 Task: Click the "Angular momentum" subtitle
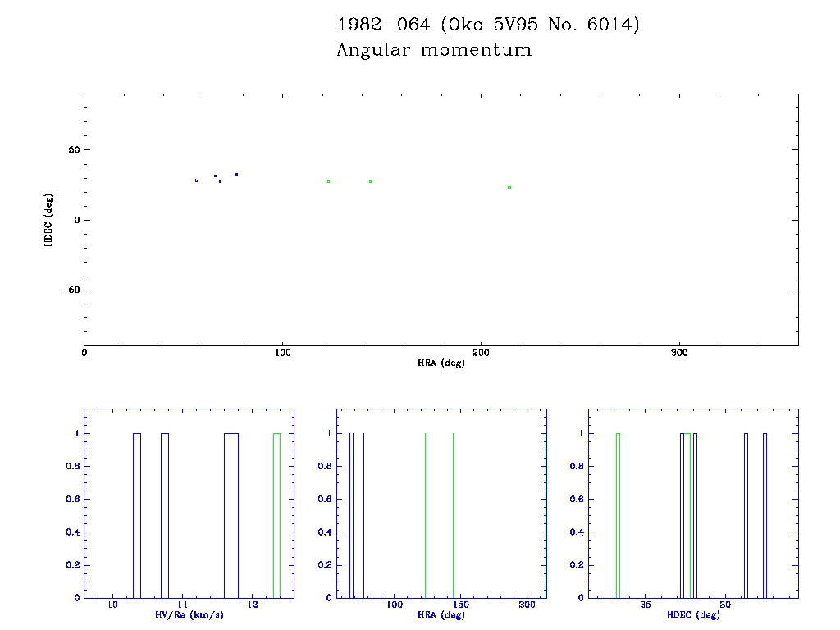tap(434, 50)
